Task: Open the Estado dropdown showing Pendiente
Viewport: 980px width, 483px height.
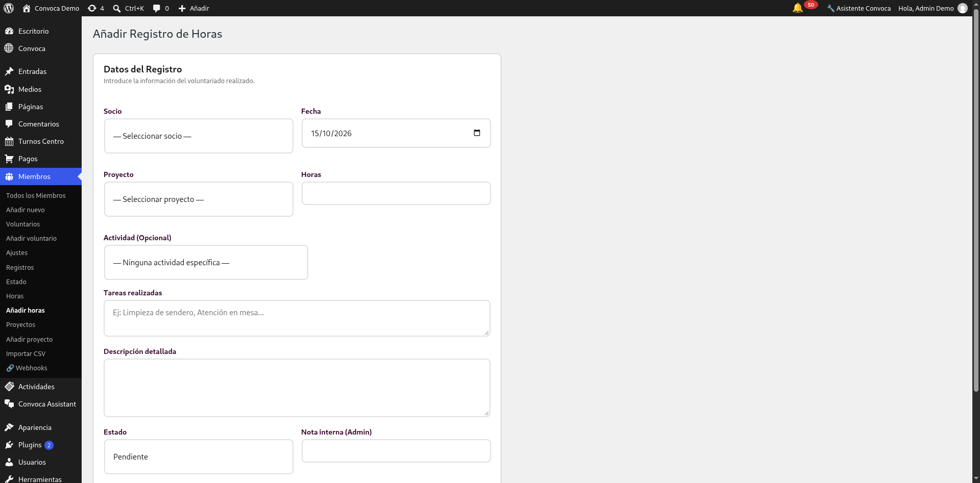Action: (199, 457)
